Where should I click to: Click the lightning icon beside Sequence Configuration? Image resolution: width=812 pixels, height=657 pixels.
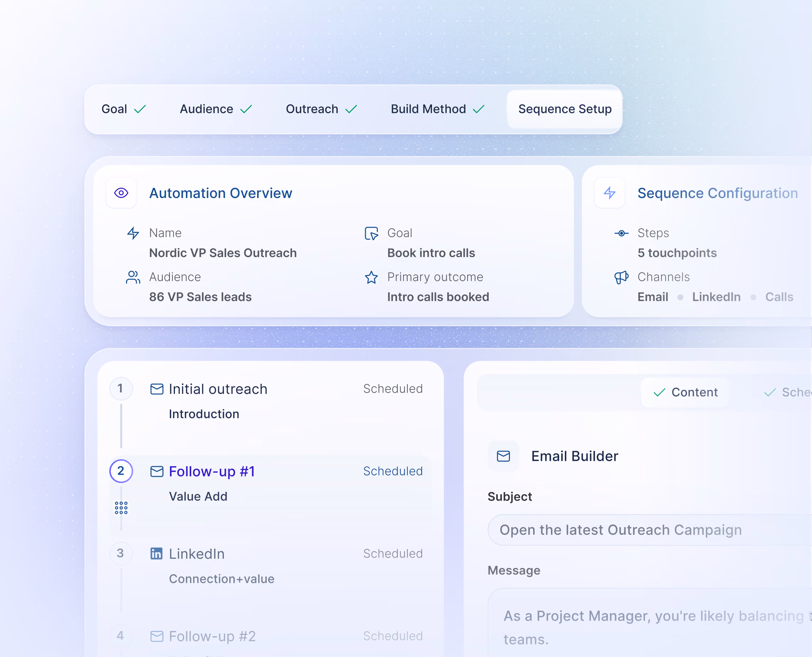point(609,193)
